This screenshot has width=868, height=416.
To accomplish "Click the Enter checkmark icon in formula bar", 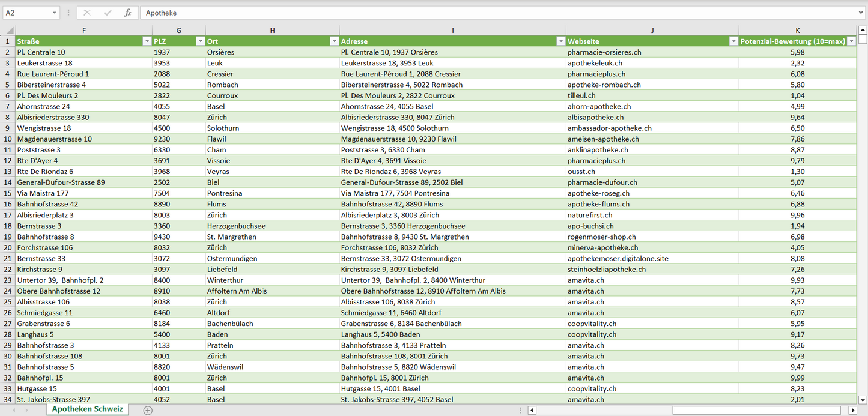I will pyautogui.click(x=108, y=13).
